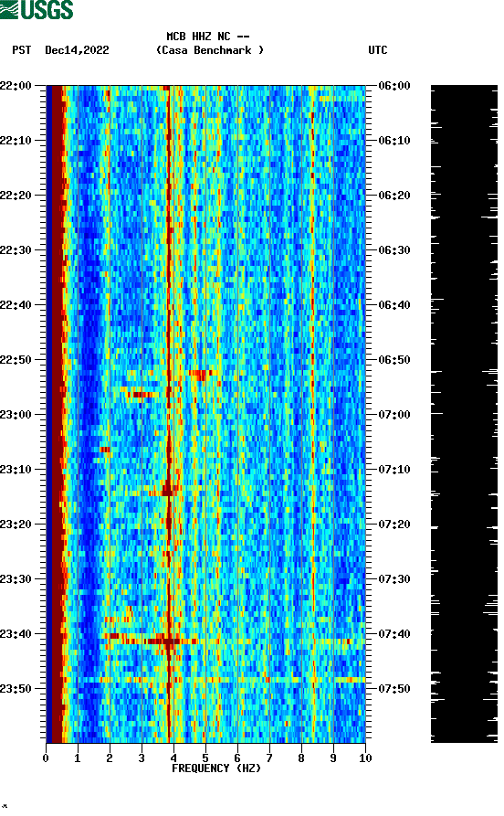
Task: Click the 07:00 UTC time label
Action: (x=394, y=415)
